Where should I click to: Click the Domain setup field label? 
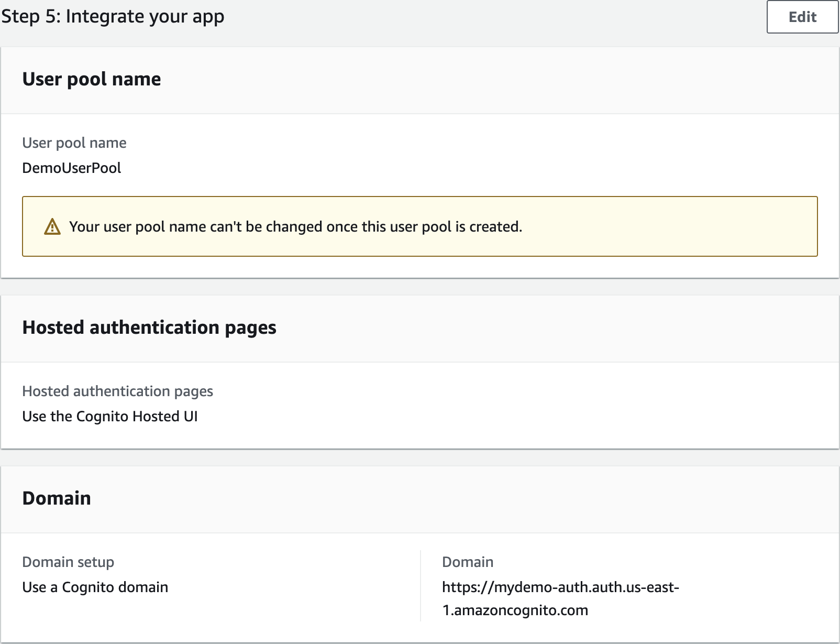point(68,562)
